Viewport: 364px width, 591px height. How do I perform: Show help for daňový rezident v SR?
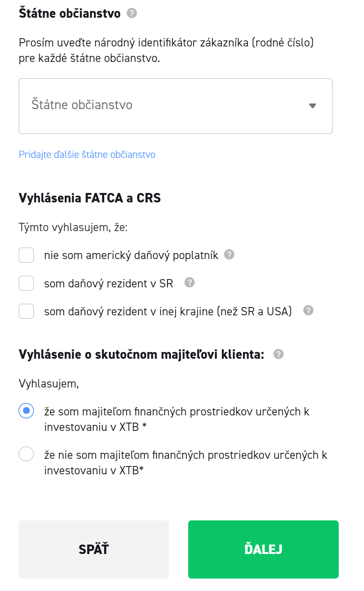pos(189,282)
